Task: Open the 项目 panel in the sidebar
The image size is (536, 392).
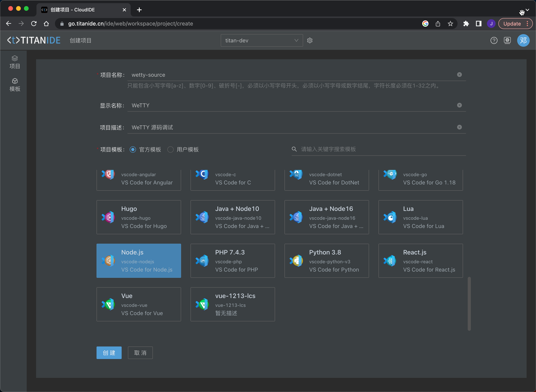Action: tap(15, 62)
